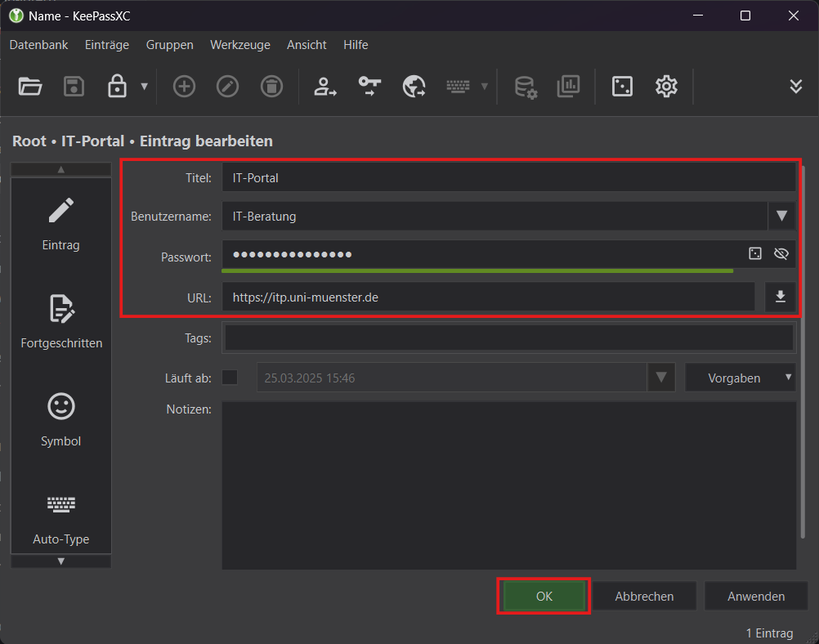The height and width of the screenshot is (644, 819).
Task: Copy the username to clipboard
Action: (324, 86)
